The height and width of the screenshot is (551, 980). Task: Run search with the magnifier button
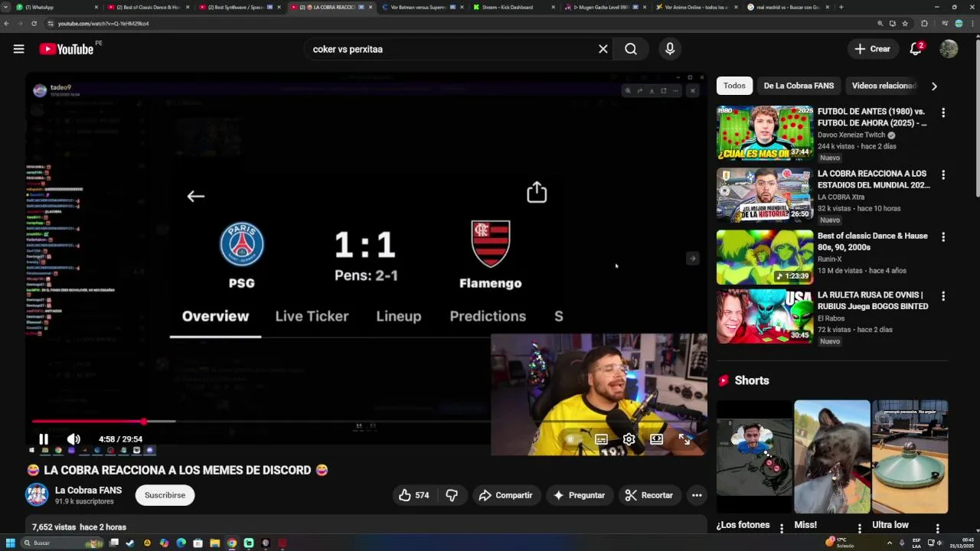click(631, 49)
